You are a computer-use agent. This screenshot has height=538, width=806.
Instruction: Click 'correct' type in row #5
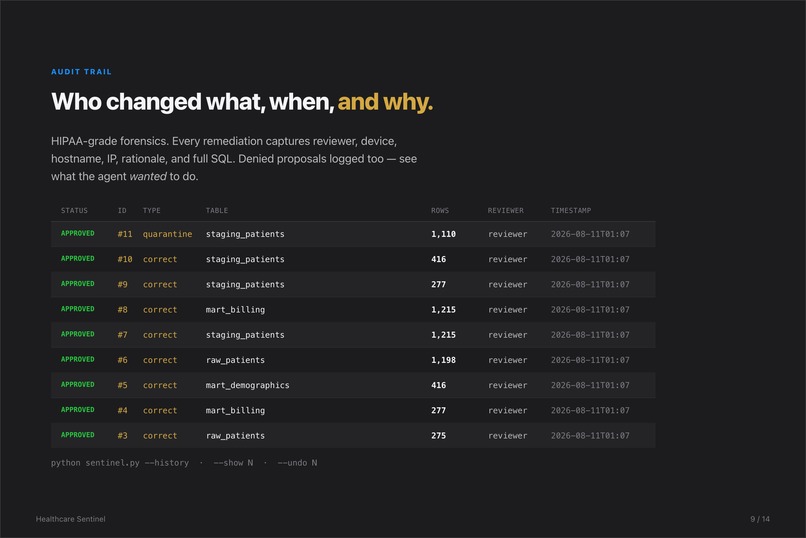pyautogui.click(x=160, y=385)
